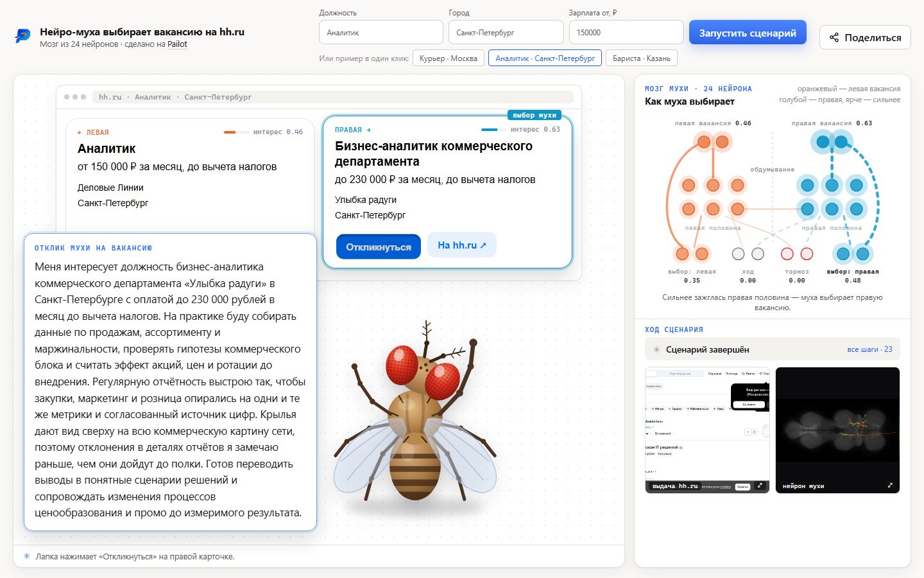Click the «Сценарий завершён» status text
The height and width of the screenshot is (578, 924).
tap(708, 349)
